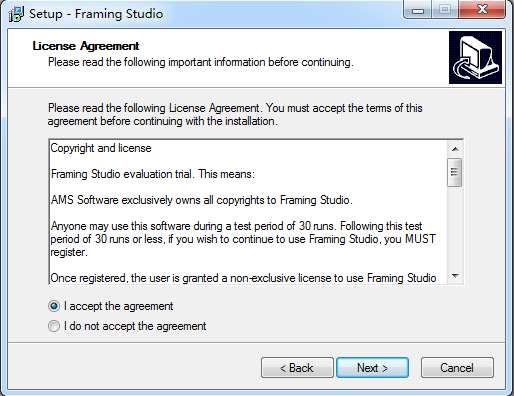Minimize the setup window
The image size is (514, 396).
[418, 11]
